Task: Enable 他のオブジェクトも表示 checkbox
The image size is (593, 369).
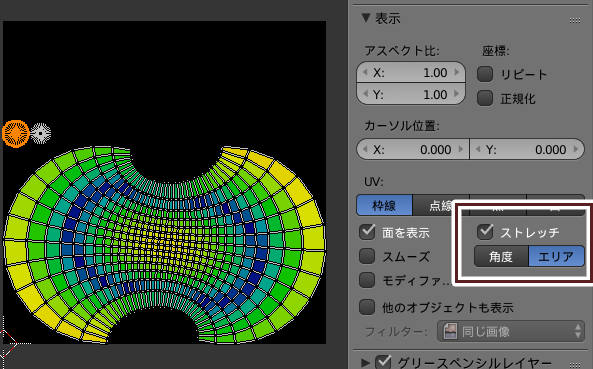Action: click(367, 307)
